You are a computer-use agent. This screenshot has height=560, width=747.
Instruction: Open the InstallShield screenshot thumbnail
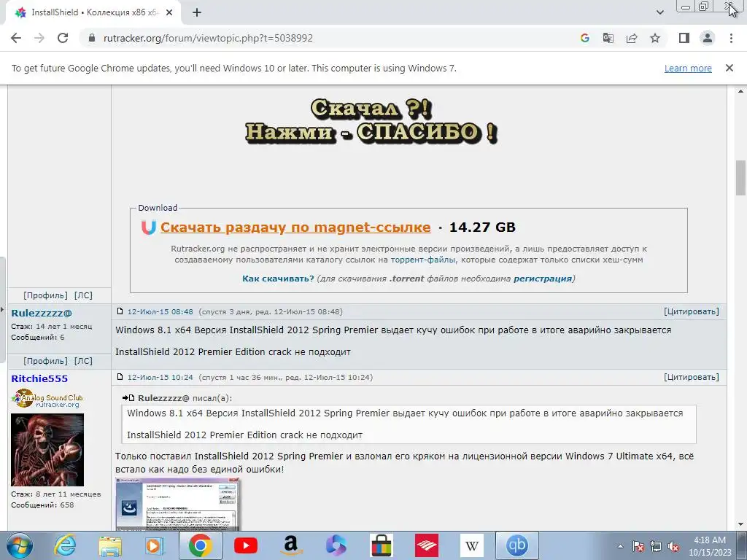(x=177, y=504)
